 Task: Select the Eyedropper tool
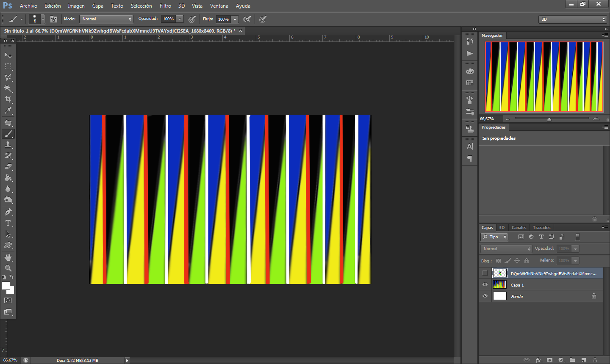8,111
